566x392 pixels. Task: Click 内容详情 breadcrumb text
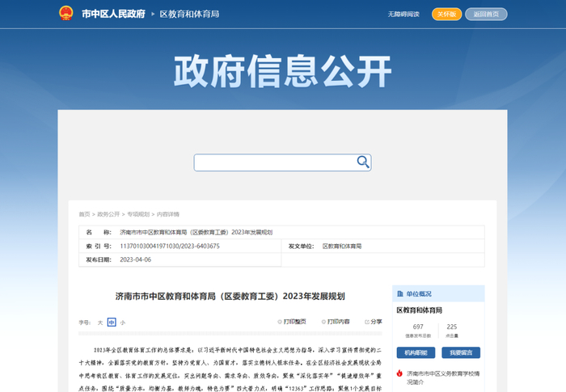(168, 214)
